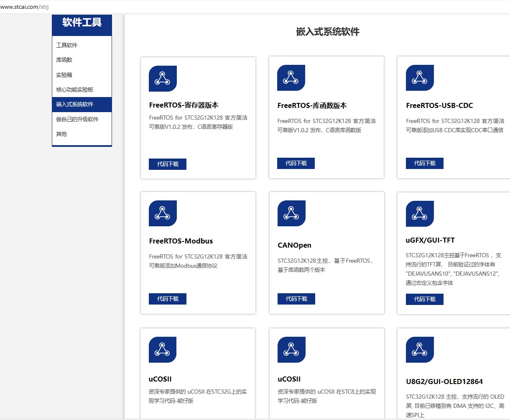Image resolution: width=510 pixels, height=420 pixels.
Task: Click the uGFX/GUI-TFT card title
Action: (x=431, y=240)
